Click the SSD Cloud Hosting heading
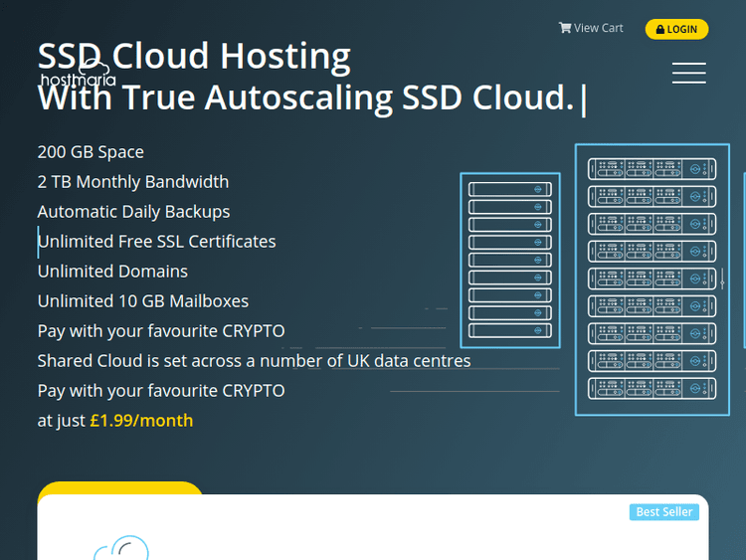Image resolution: width=746 pixels, height=560 pixels. tap(194, 56)
